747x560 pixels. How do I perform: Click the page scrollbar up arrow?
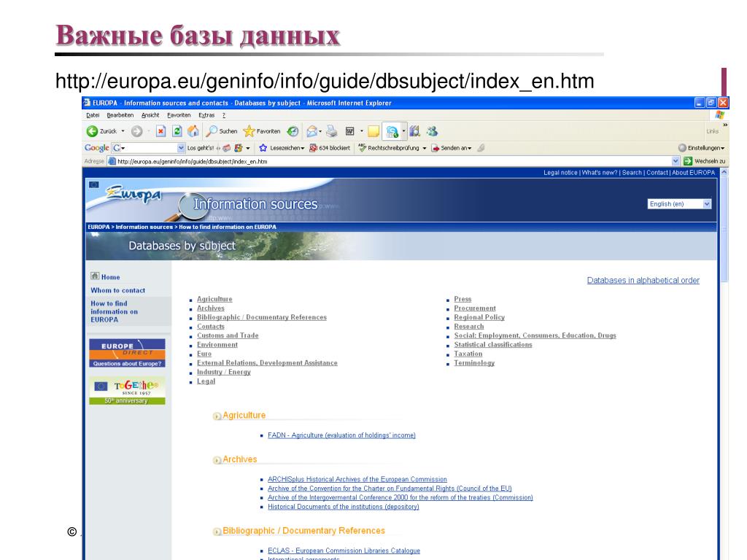724,172
